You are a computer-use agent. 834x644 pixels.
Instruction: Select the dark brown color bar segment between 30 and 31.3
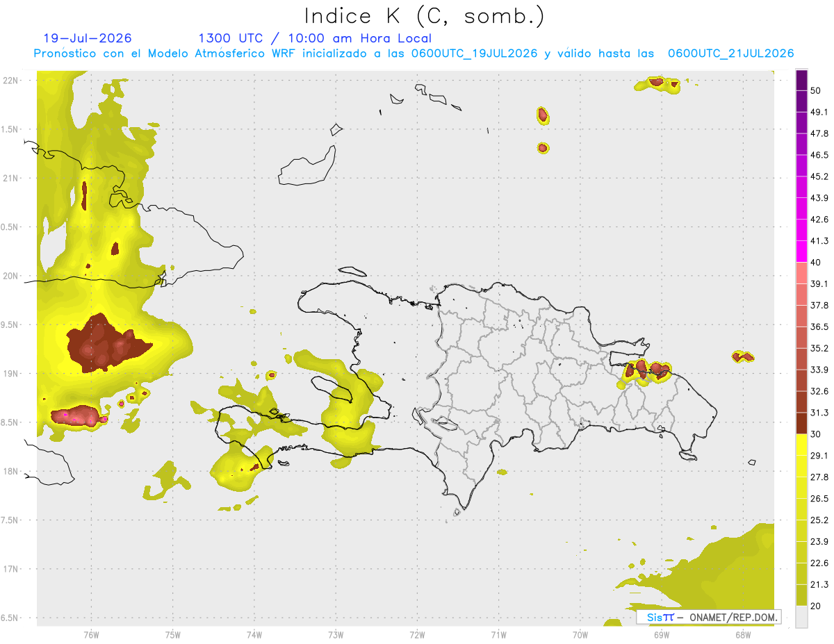pos(801,423)
